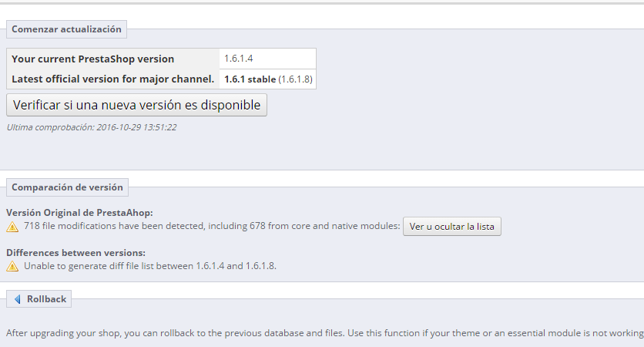Select the Comenzar actualización section header

[66, 29]
